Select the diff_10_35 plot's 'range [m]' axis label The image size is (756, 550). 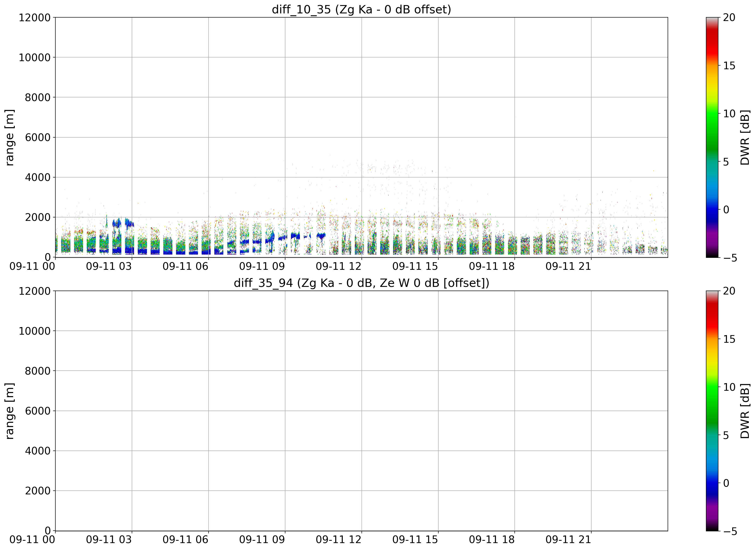(x=10, y=137)
